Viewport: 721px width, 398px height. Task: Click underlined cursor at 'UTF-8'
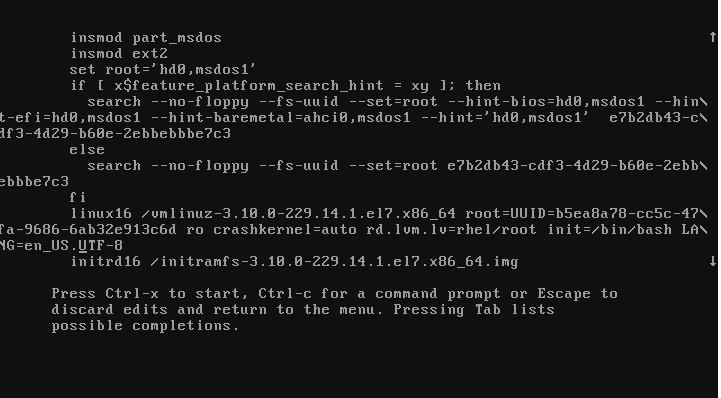click(x=83, y=246)
